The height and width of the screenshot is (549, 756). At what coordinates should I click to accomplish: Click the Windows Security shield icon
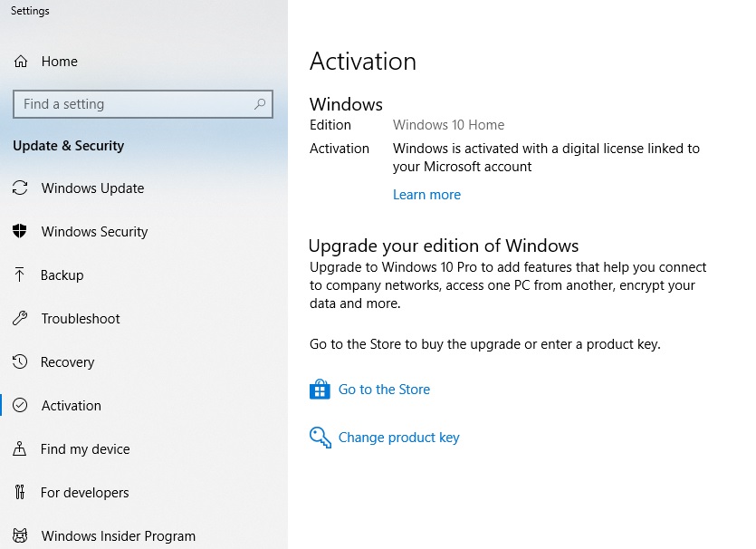(x=20, y=231)
